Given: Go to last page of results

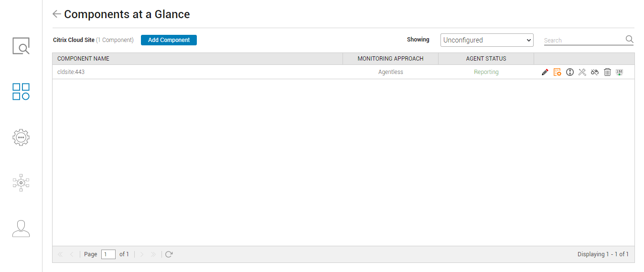Looking at the screenshot, I should [x=153, y=254].
